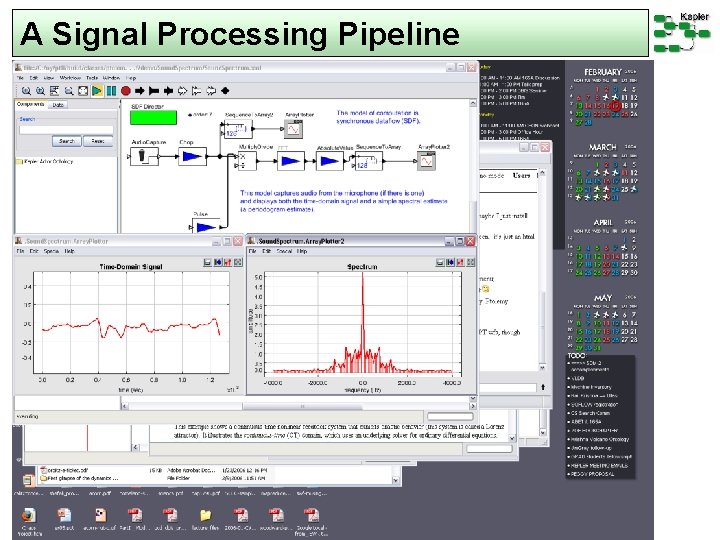
Task: Select the Adobe Acrobat PDF row in explorer window
Action: tap(153, 470)
